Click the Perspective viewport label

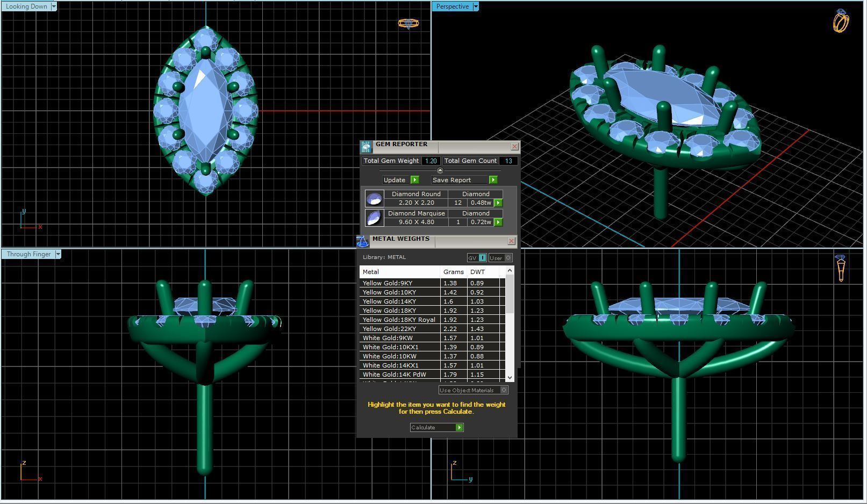(x=452, y=6)
